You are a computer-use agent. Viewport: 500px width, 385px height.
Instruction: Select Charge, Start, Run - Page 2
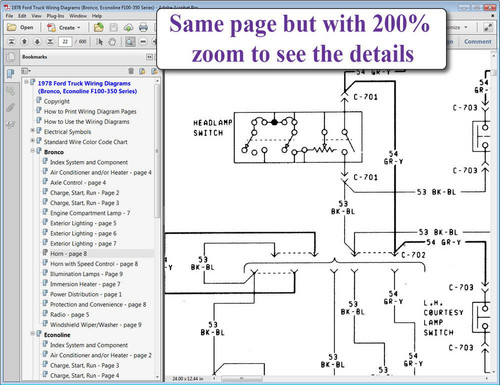pyautogui.click(x=85, y=193)
